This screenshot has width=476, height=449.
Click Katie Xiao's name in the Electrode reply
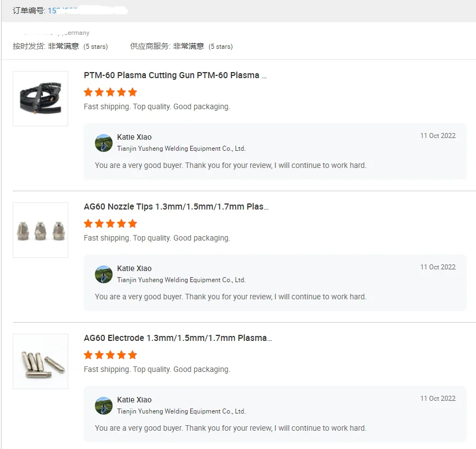(134, 400)
